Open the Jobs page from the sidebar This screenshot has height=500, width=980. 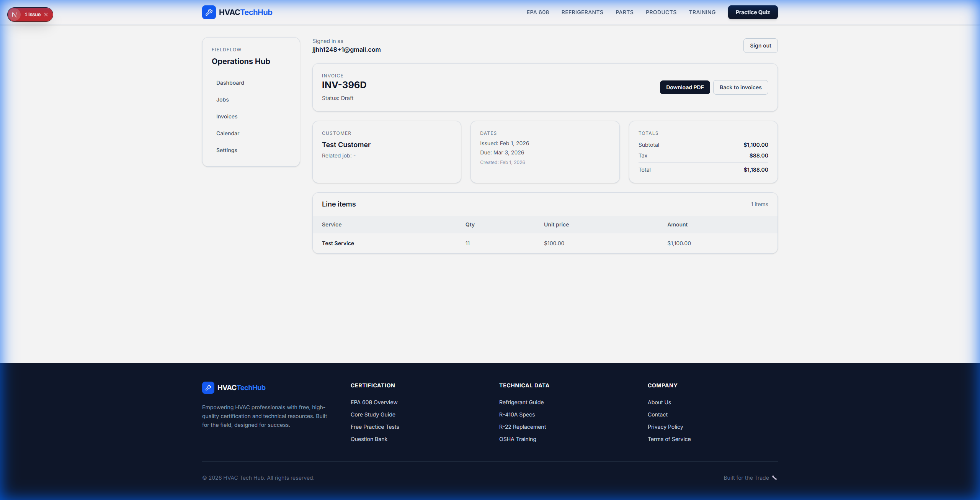pos(222,99)
